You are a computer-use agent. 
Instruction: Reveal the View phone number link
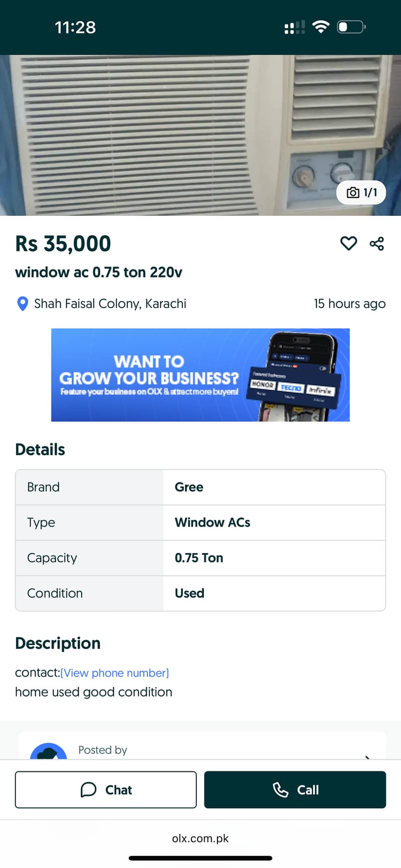115,673
